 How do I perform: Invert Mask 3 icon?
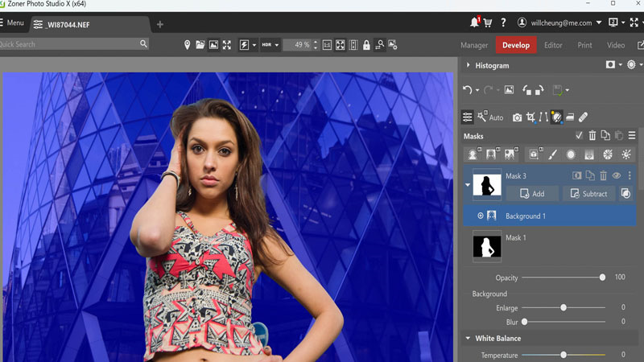(576, 175)
